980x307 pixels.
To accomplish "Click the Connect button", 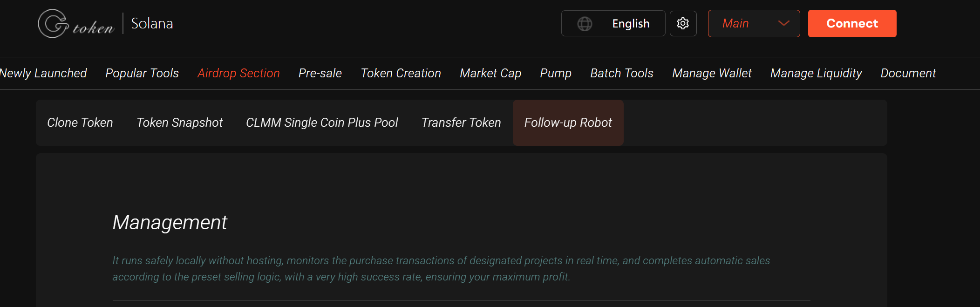I will point(851,23).
